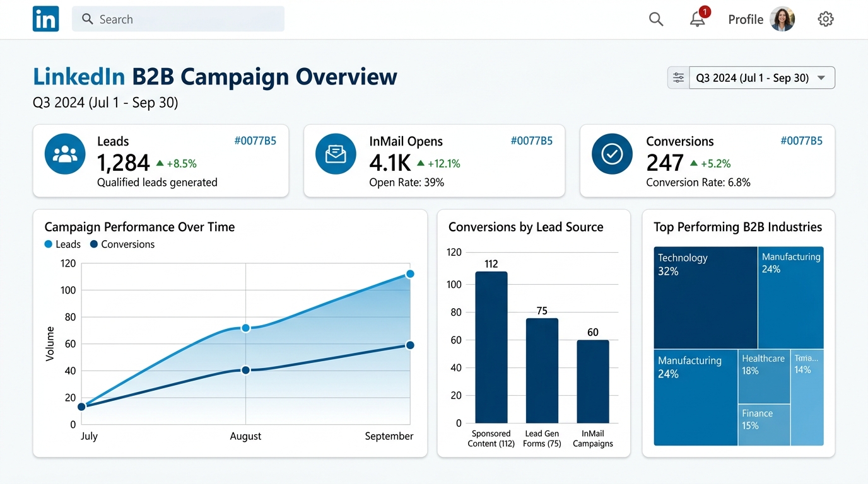Open settings gear icon
Screen dimensions: 868x484
pyautogui.click(x=826, y=20)
